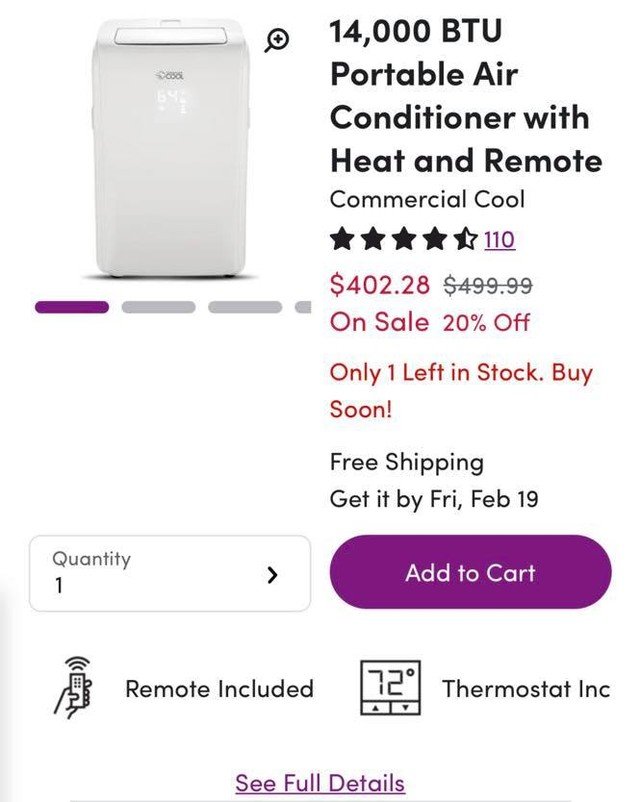Select the Thermostat feature label
640x802 pixels.
(x=525, y=688)
